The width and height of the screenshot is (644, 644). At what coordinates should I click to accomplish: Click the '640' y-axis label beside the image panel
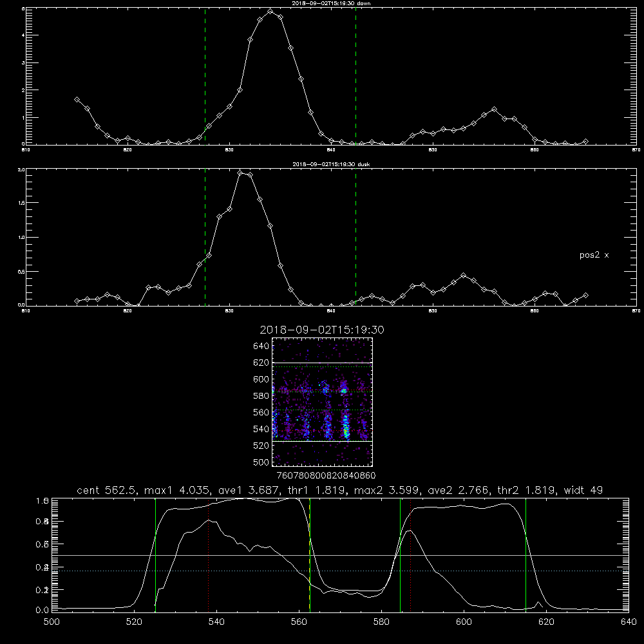(x=261, y=346)
